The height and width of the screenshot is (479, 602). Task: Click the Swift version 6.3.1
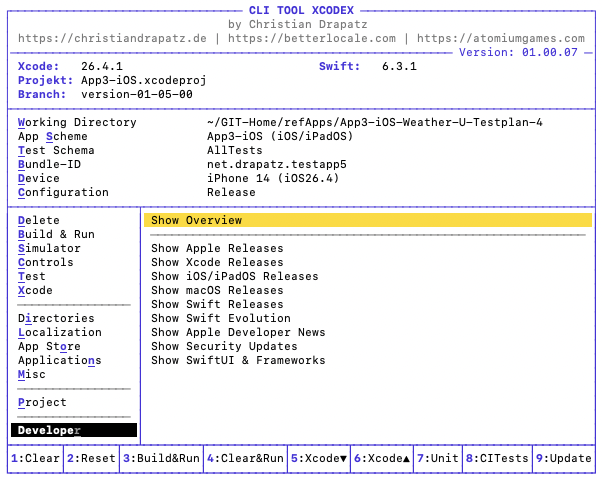point(399,66)
